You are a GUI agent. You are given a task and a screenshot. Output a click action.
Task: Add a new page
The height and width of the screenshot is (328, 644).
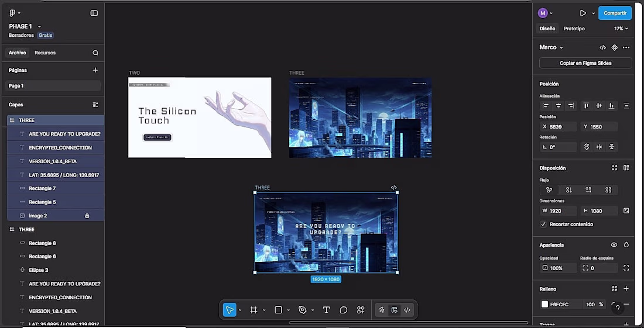[95, 70]
